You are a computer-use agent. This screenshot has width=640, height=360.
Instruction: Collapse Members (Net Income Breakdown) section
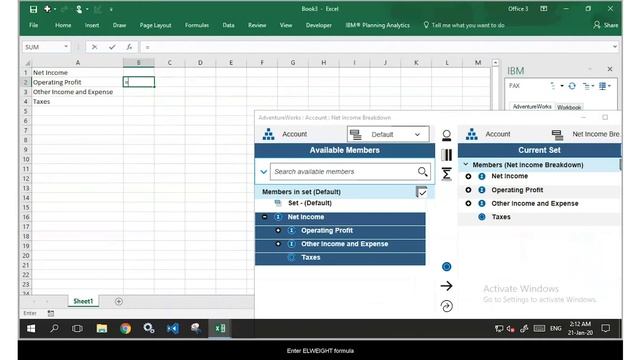pyautogui.click(x=466, y=164)
